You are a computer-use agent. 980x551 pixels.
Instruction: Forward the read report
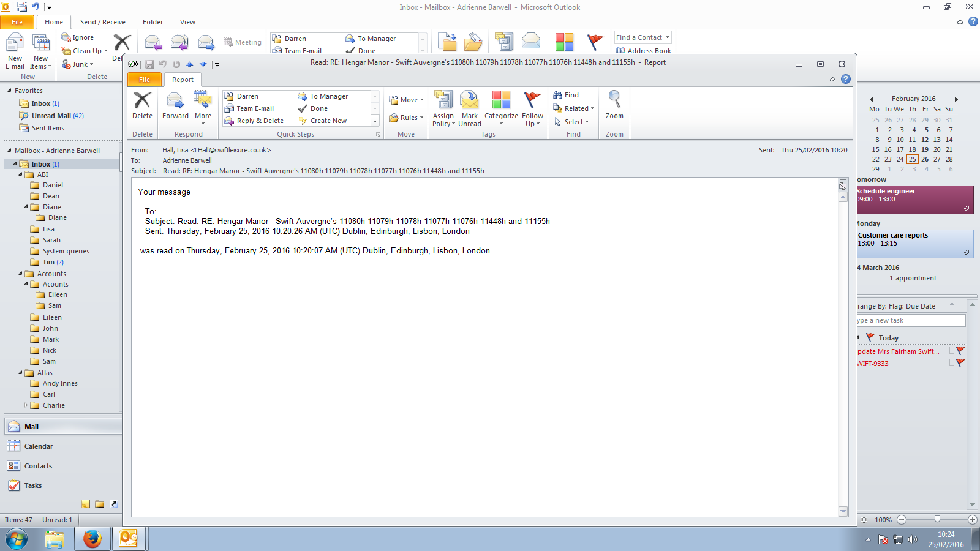pyautogui.click(x=175, y=106)
